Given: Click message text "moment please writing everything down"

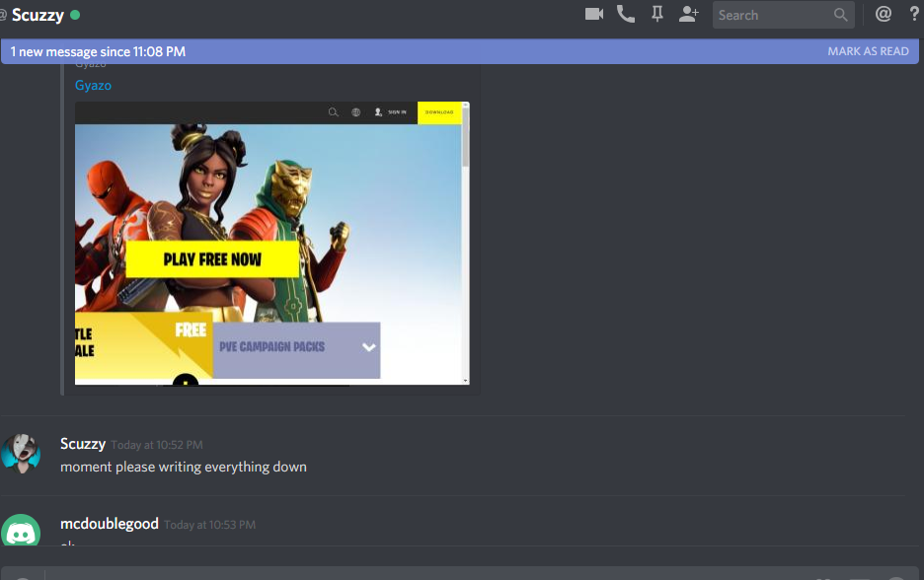Looking at the screenshot, I should [x=184, y=467].
